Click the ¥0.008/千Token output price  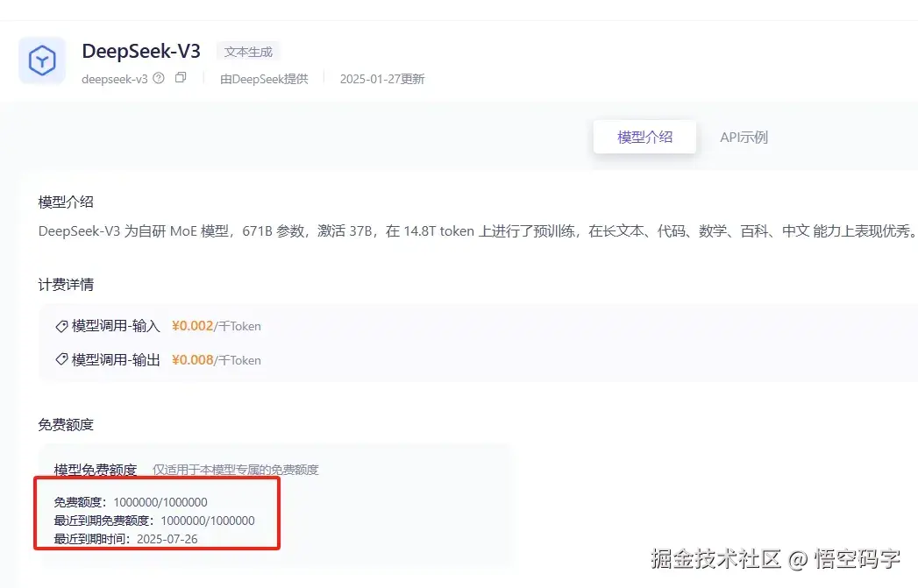click(x=217, y=360)
